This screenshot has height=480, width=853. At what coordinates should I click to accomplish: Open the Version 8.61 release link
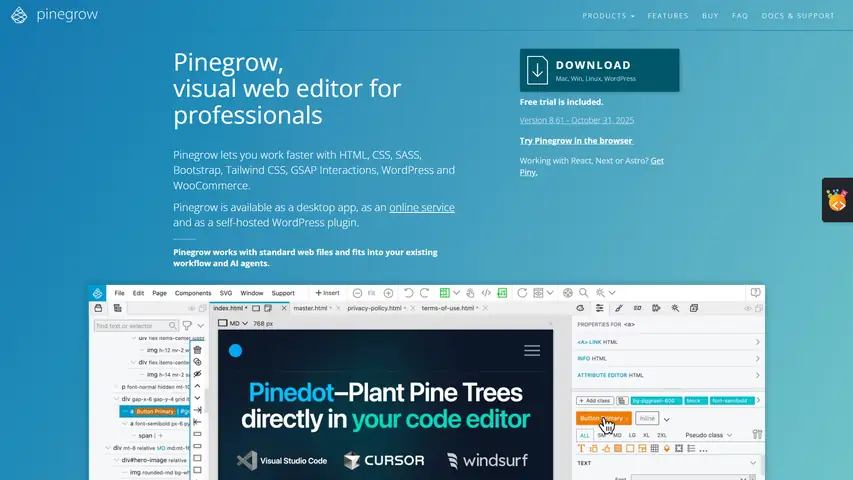point(577,120)
